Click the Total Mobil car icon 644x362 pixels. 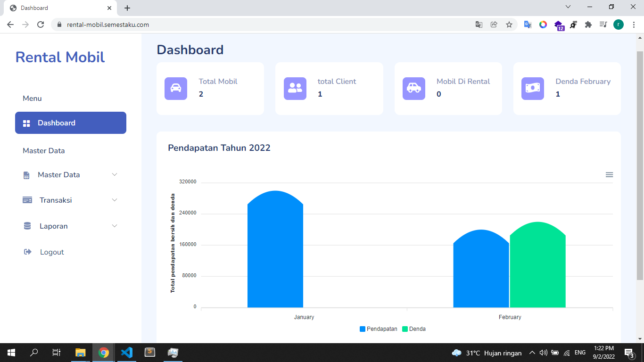click(176, 88)
